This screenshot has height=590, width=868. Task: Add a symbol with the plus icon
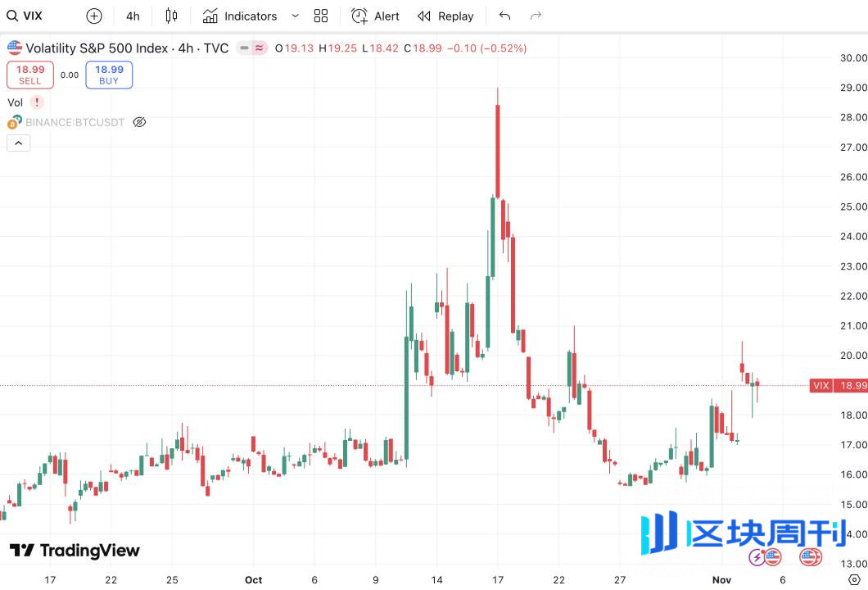[x=94, y=16]
